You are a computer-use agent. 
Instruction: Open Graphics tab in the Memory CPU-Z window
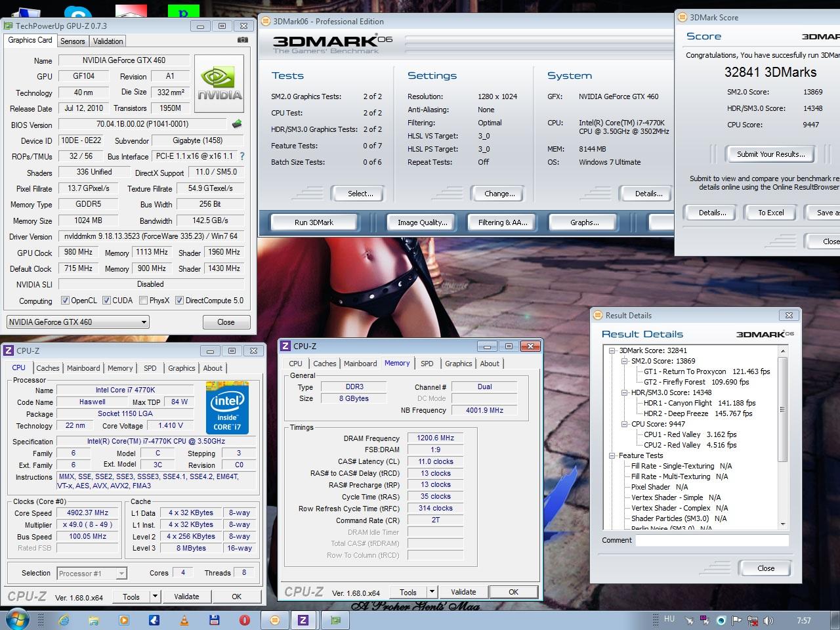click(458, 364)
